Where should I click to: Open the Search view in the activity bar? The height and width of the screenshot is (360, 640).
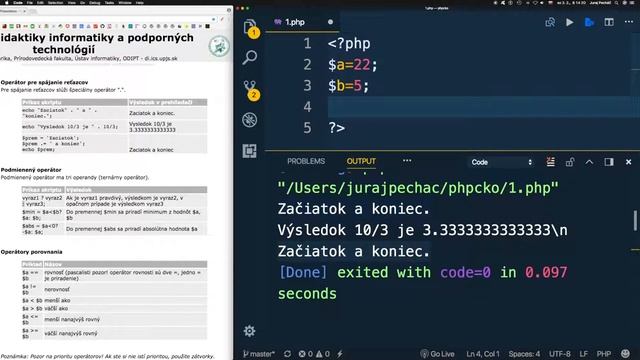tap(250, 58)
